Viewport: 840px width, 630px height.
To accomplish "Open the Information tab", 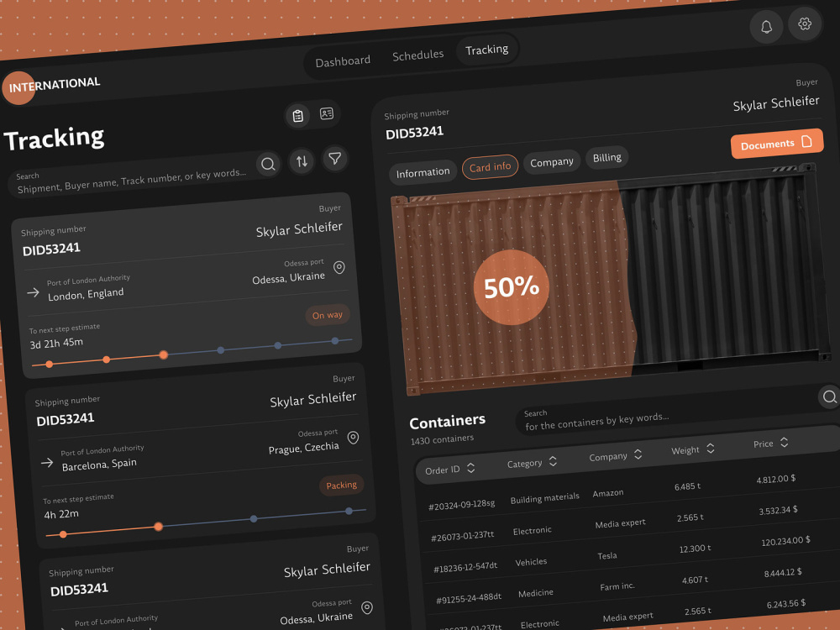I will click(x=423, y=172).
